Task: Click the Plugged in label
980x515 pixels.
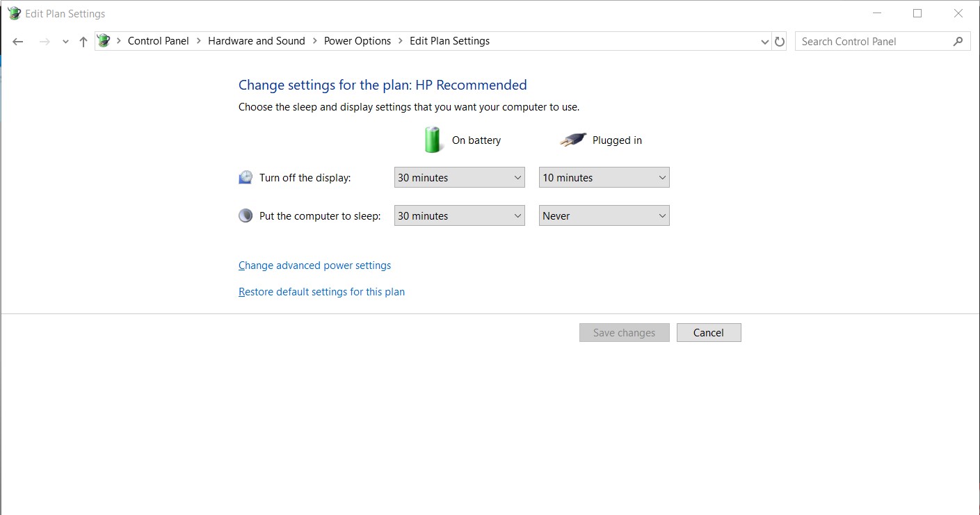Action: pos(617,140)
